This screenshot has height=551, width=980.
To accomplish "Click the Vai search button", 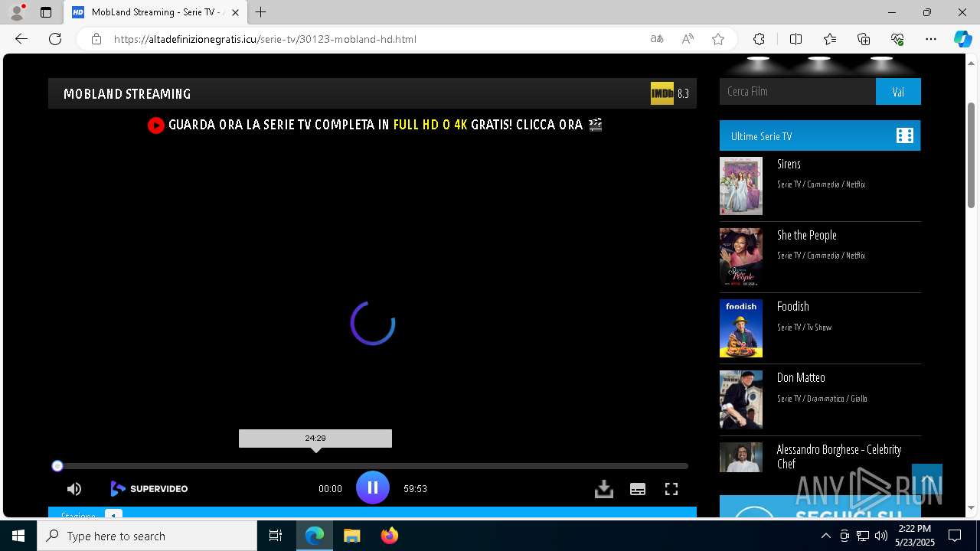I will click(x=898, y=92).
